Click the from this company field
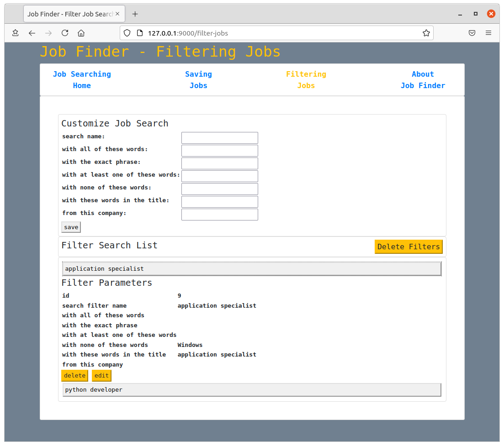The width and height of the screenshot is (504, 446). (219, 215)
